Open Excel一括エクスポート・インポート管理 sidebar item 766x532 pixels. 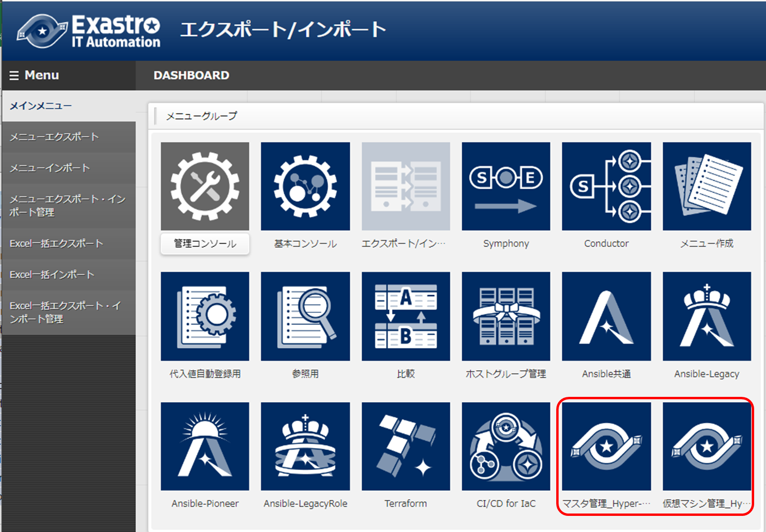69,312
